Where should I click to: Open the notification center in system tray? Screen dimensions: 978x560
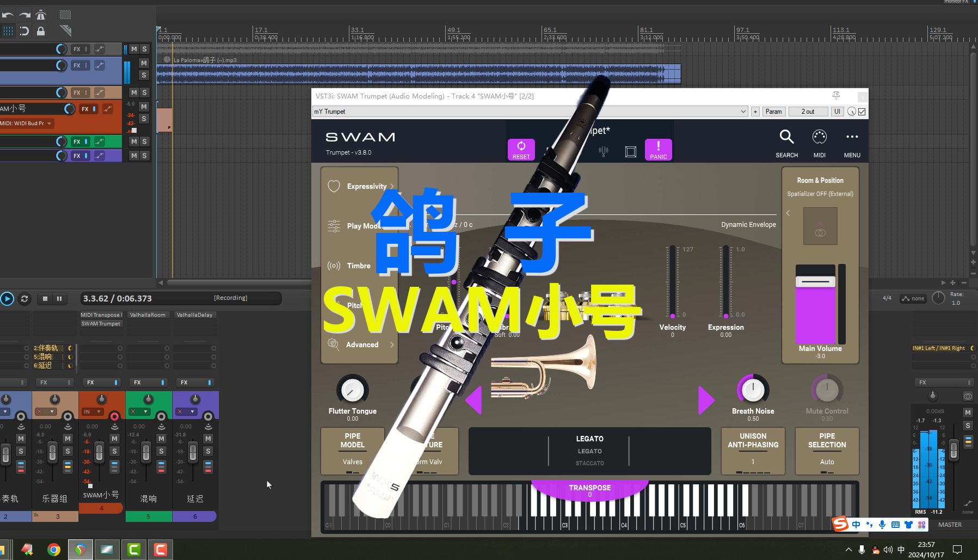point(958,550)
